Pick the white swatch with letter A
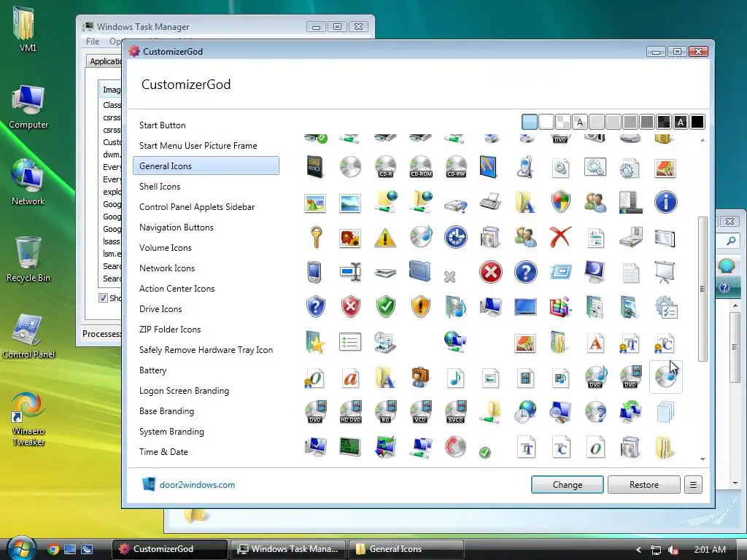The width and height of the screenshot is (747, 560). pos(580,122)
